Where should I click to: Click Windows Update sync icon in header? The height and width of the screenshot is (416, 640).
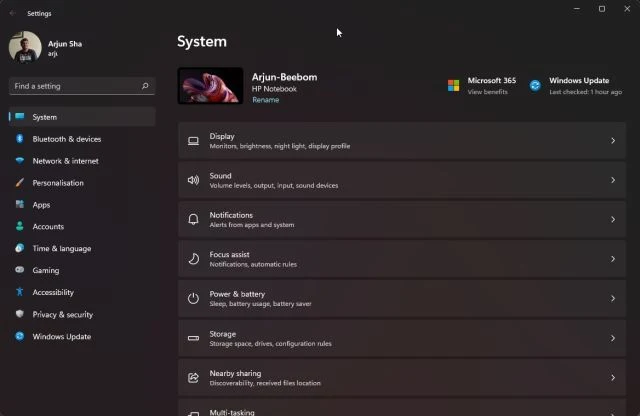[x=535, y=86]
